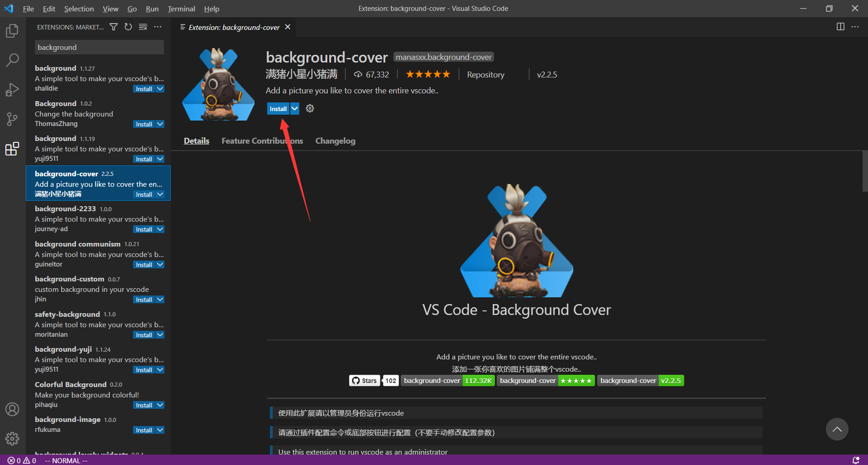Install the Background extension by ThomasZhang

[x=144, y=124]
